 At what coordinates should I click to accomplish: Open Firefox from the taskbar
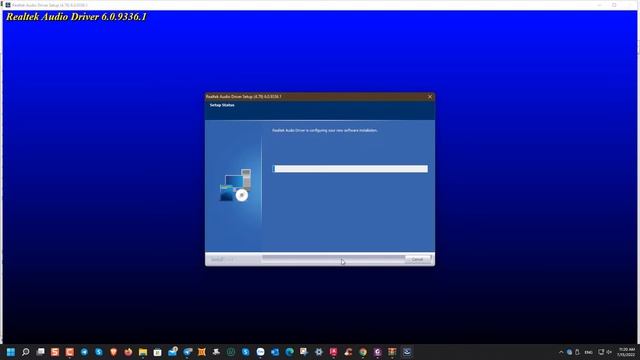coord(128,352)
